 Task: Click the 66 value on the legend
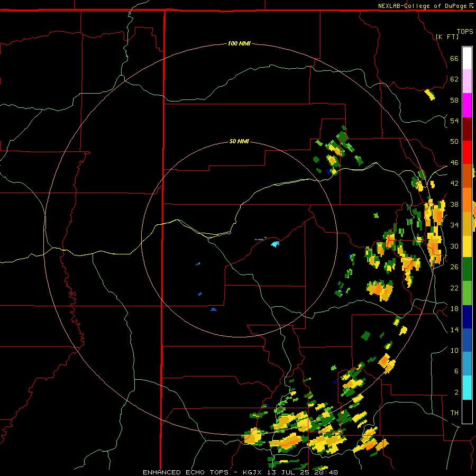pyautogui.click(x=454, y=58)
